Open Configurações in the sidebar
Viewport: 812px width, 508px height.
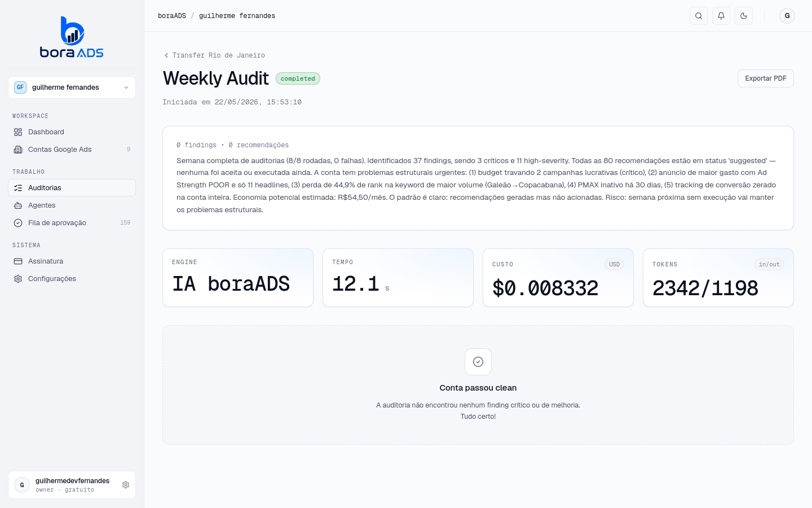coord(72,279)
